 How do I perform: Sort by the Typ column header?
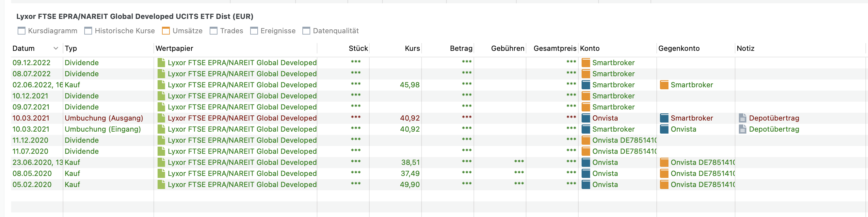tap(71, 49)
